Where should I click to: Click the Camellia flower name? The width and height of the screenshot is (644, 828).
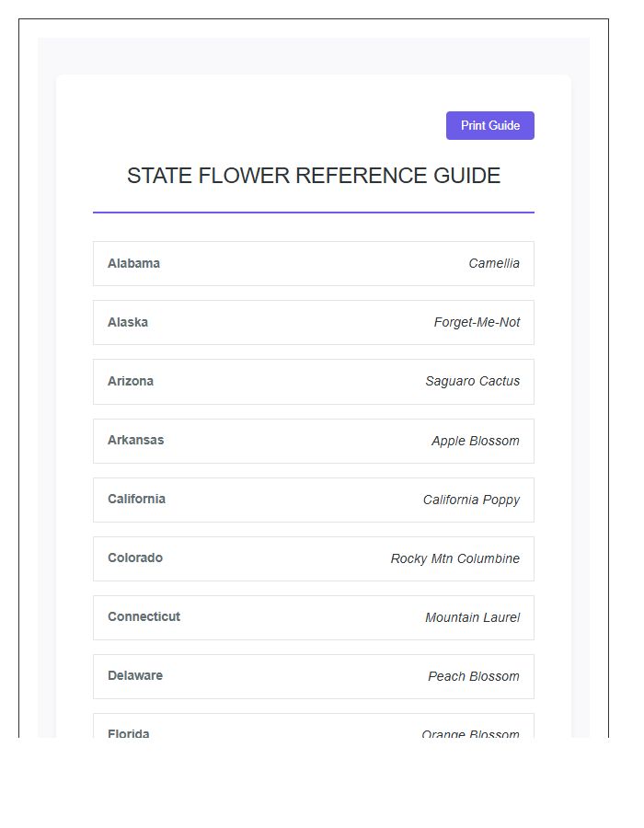coord(494,263)
